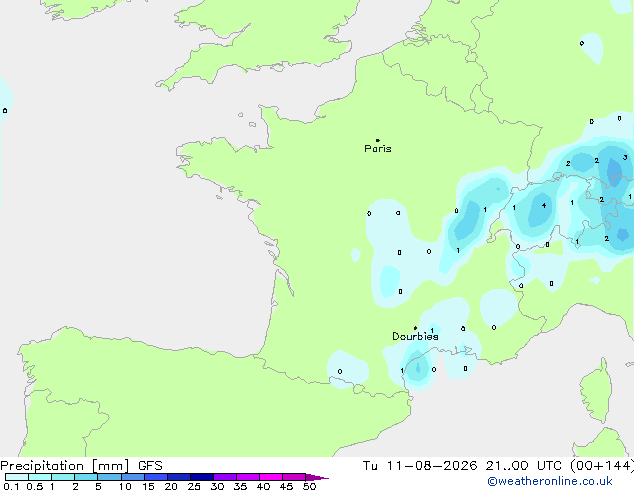Click the '30' legend scale label

click(x=217, y=486)
